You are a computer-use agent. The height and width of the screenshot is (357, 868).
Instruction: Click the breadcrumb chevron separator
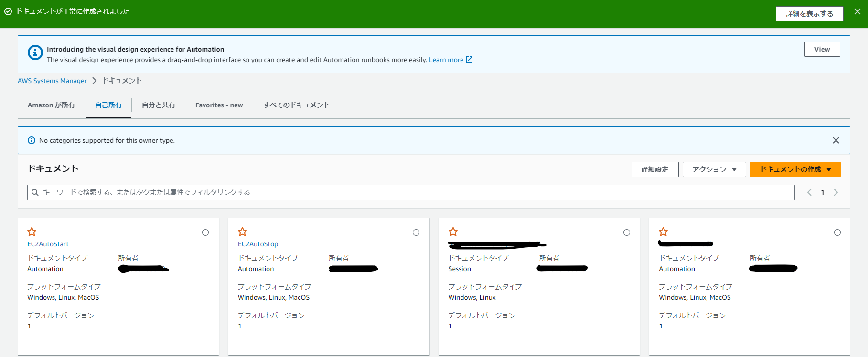click(94, 81)
